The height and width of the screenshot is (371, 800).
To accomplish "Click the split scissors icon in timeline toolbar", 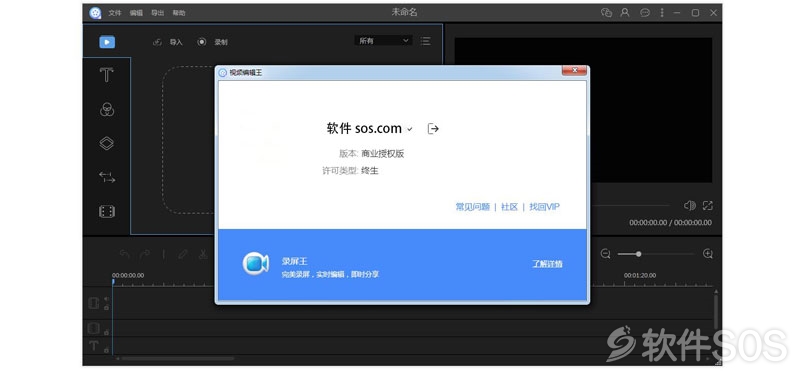I will [203, 254].
